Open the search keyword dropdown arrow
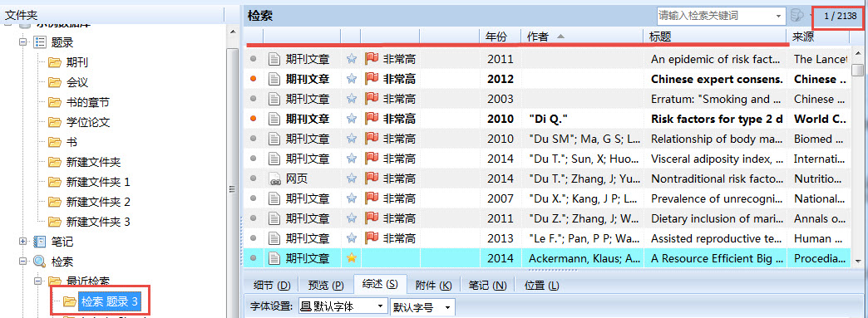This screenshot has width=868, height=318. coord(779,16)
